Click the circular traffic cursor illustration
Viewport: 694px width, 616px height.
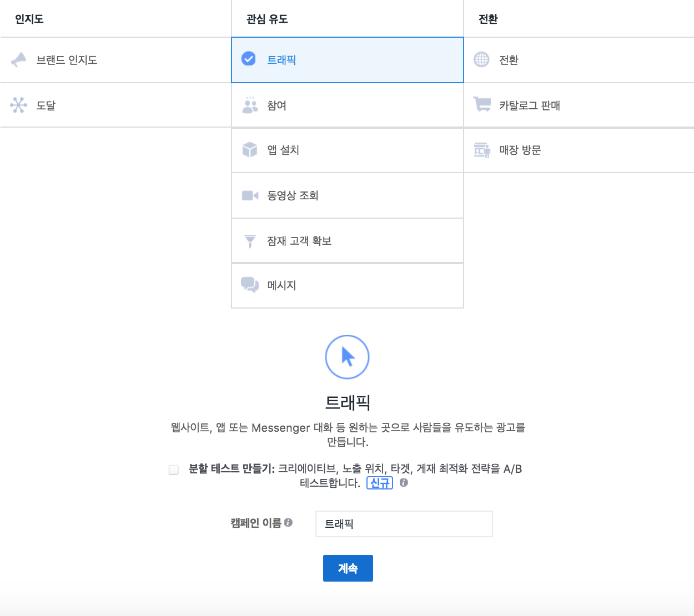click(x=348, y=357)
